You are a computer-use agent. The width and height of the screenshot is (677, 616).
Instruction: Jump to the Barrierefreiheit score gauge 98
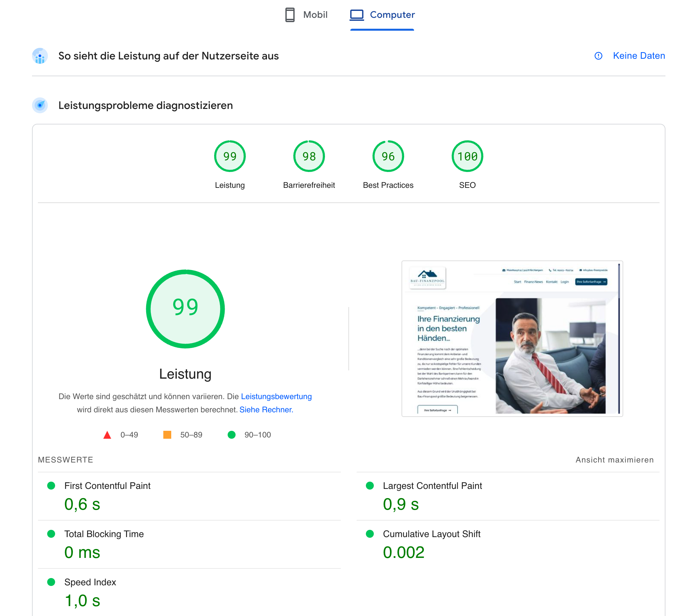point(309,156)
